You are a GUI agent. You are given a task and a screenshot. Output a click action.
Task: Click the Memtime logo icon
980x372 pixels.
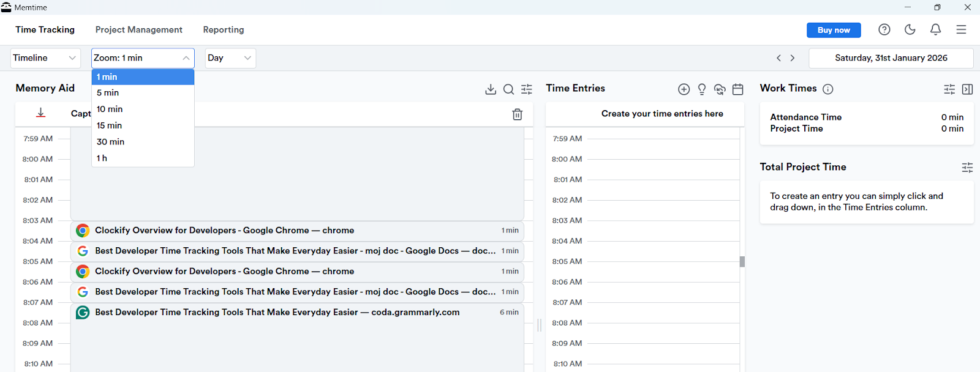tap(6, 7)
